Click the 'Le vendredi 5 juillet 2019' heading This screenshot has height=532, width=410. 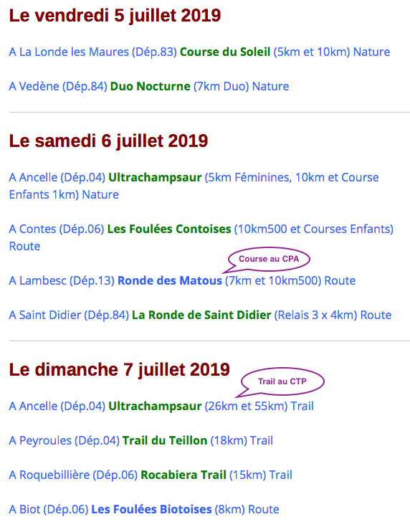[115, 16]
